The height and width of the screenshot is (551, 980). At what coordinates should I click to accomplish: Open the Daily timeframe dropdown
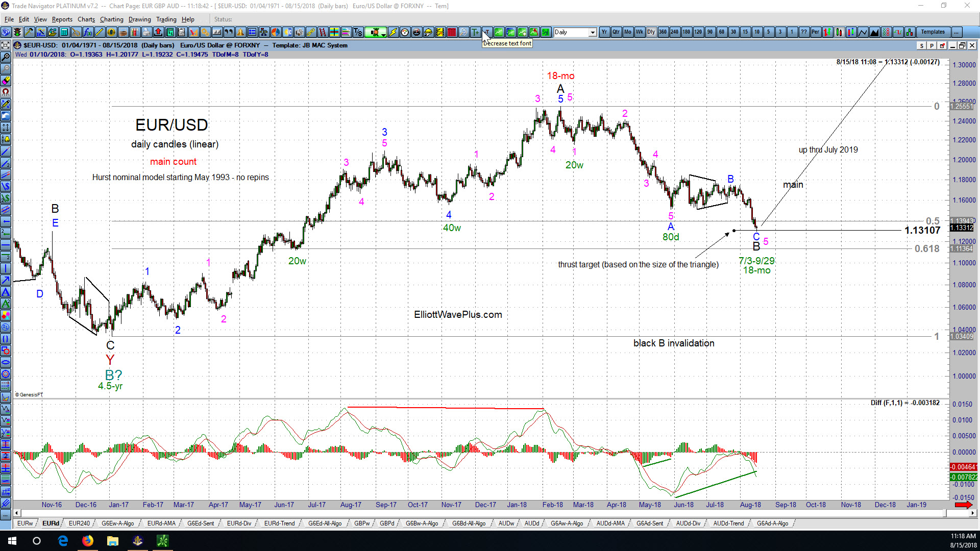click(x=575, y=32)
